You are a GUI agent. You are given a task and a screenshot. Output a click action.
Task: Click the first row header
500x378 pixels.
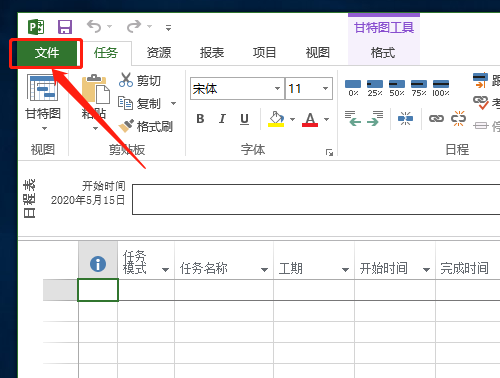(61, 290)
